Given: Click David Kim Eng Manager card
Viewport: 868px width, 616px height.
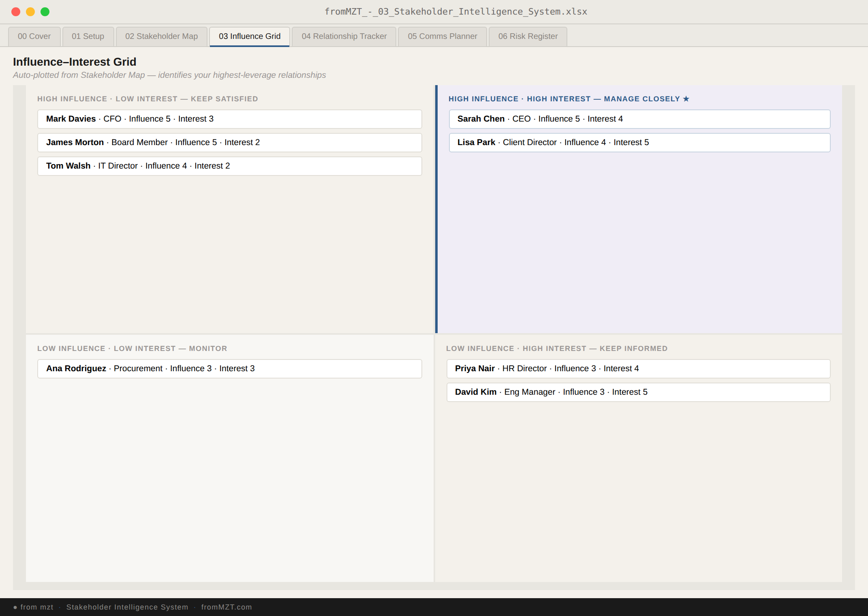Looking at the screenshot, I should [x=639, y=392].
